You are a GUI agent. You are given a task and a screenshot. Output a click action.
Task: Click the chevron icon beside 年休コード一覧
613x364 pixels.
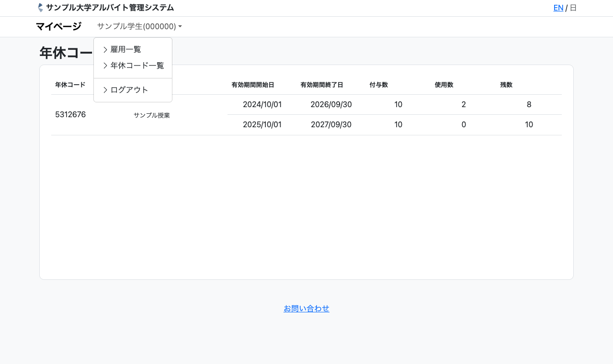(105, 66)
